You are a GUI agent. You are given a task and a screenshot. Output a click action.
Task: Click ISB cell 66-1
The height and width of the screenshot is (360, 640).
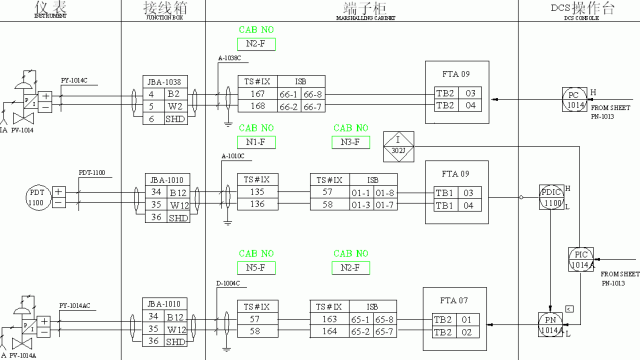289,94
